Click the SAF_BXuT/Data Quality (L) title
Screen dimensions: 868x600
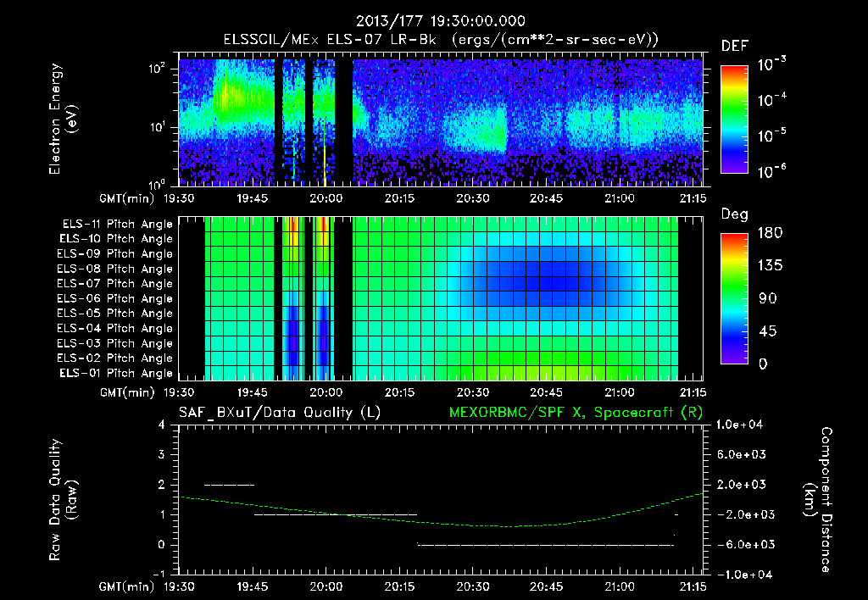coord(280,413)
